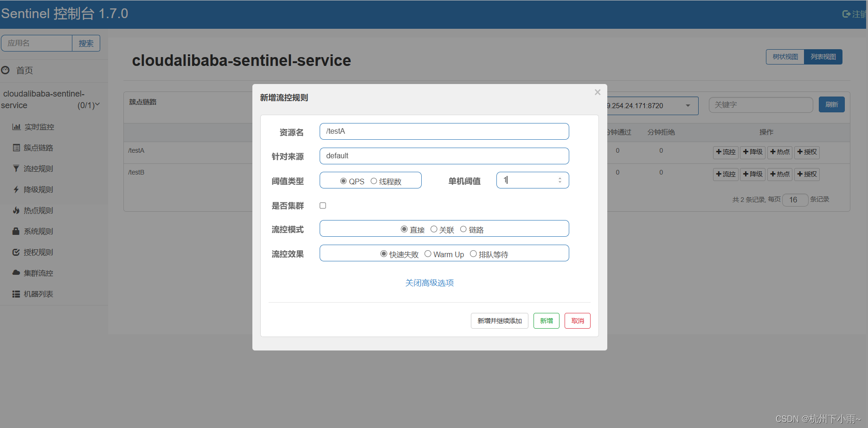
Task: Select Warm Up control effect
Action: (428, 254)
